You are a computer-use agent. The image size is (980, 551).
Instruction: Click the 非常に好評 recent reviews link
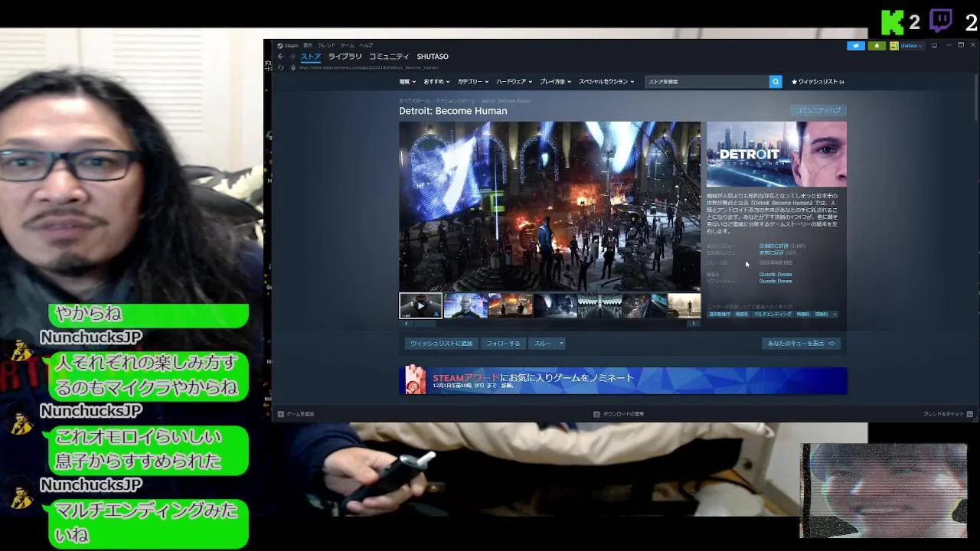click(x=772, y=253)
